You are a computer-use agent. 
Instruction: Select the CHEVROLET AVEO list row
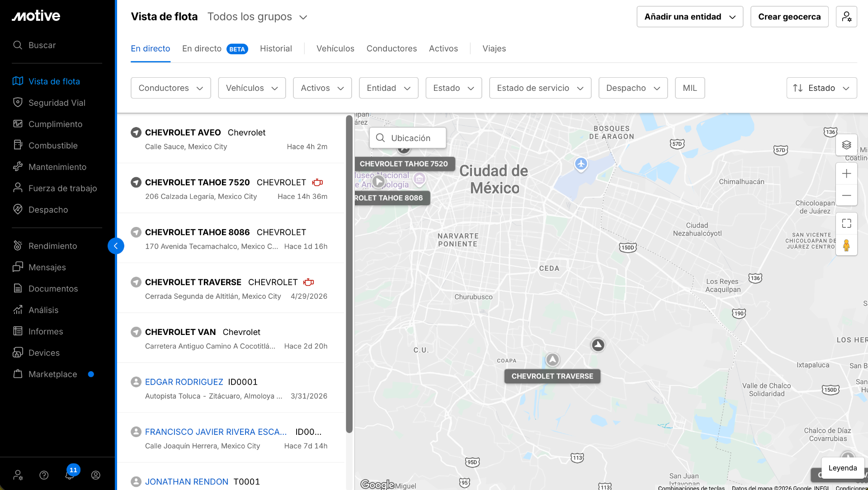pos(231,139)
